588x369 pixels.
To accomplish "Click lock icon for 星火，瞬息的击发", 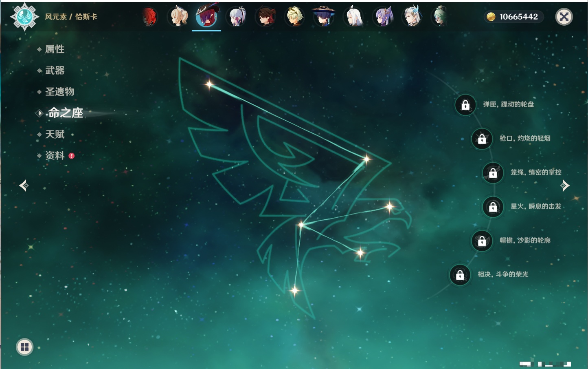I will (493, 207).
